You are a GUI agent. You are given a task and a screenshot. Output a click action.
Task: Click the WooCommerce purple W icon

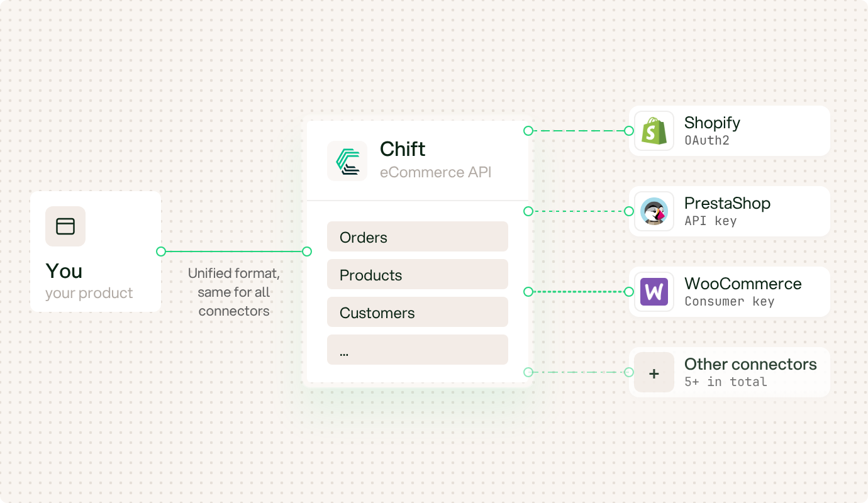click(x=654, y=292)
